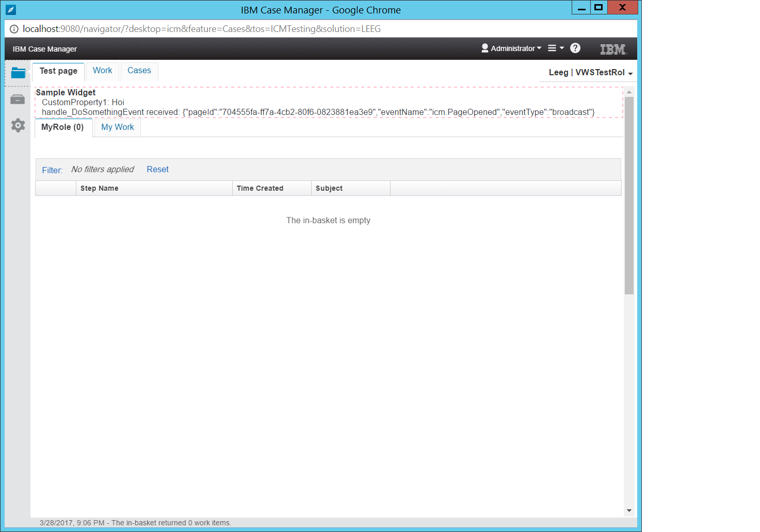Click the Sample Widget heading
Viewport: 760px width, 532px height.
click(66, 93)
